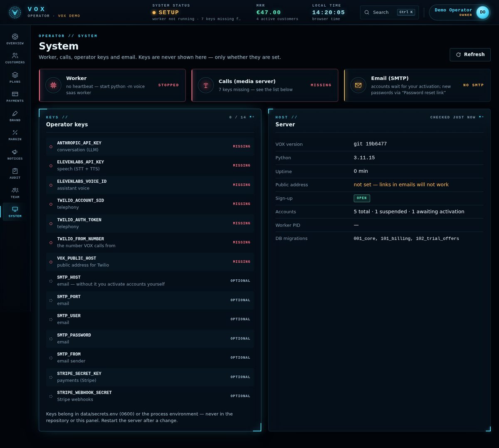
Task: Open the Margin sidebar icon
Action: 15,133
